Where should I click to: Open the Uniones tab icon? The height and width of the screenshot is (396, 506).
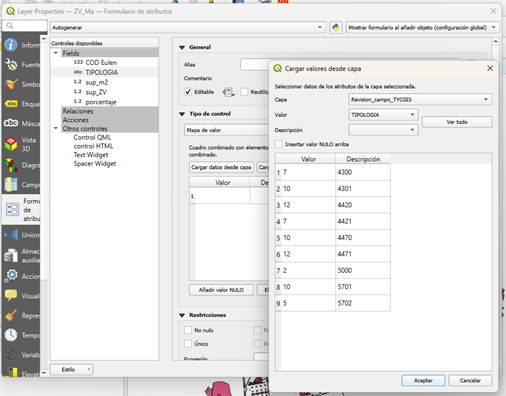(11, 235)
